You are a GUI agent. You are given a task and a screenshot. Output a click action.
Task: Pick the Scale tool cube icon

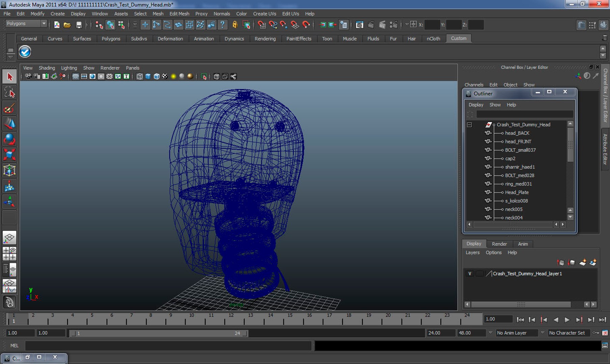(9, 155)
